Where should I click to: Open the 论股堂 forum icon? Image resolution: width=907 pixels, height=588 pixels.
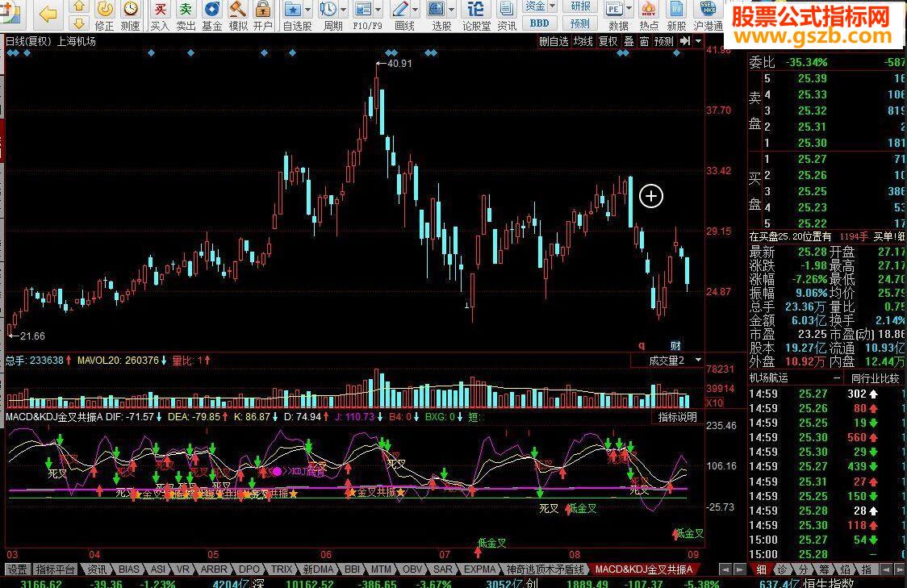tap(476, 15)
